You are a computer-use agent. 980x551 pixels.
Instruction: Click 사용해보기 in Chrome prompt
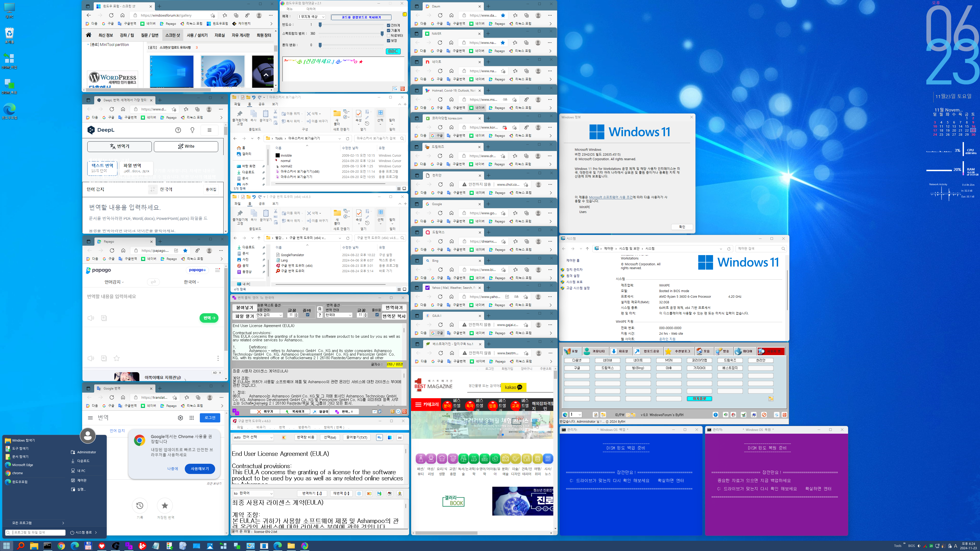[200, 469]
